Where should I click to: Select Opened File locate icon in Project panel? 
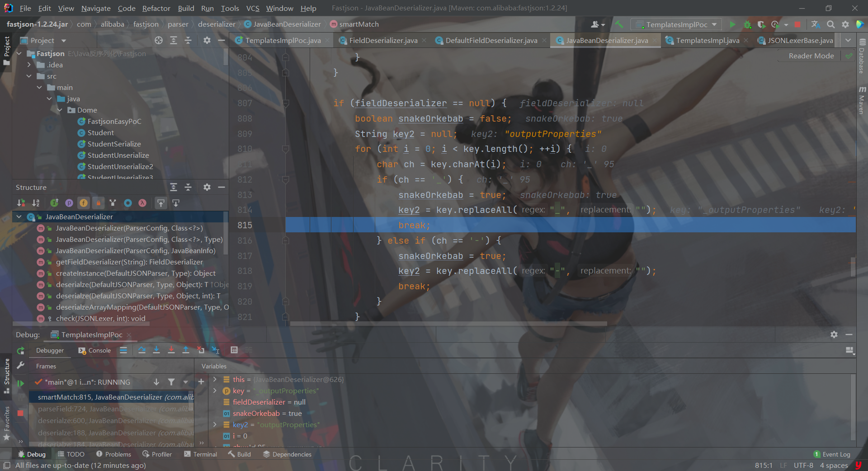point(159,40)
